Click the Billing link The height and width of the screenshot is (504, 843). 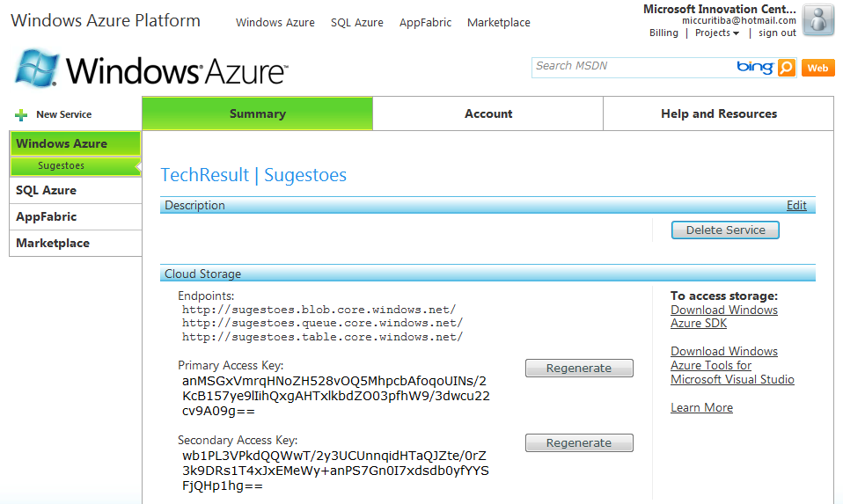pos(663,33)
